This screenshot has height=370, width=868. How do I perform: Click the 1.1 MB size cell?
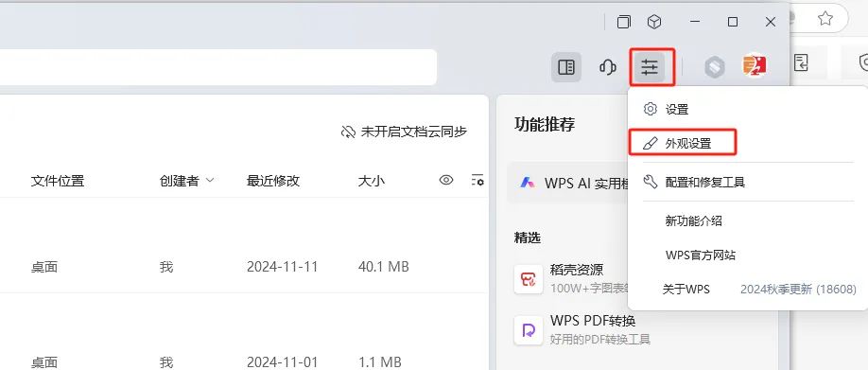tap(380, 362)
